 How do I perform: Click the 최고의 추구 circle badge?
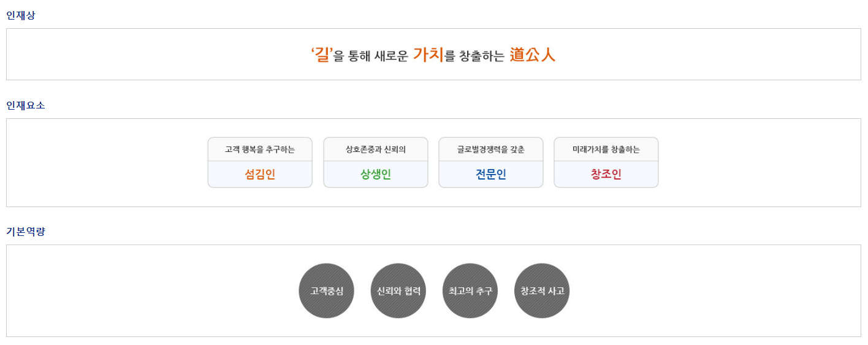[x=470, y=291]
